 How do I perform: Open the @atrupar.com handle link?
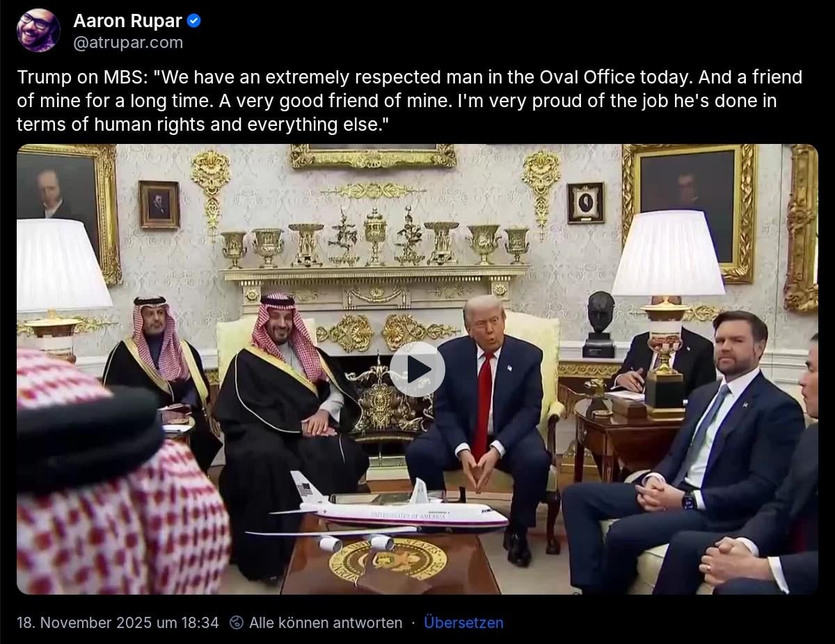pos(128,42)
